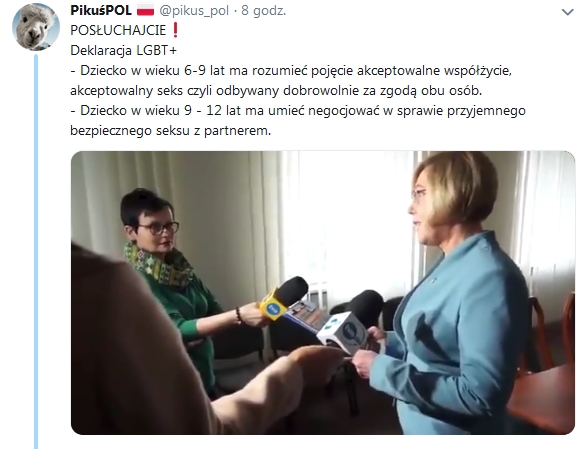Click the white cube microphone in the video
The width and height of the screenshot is (586, 449).
[x=343, y=331]
